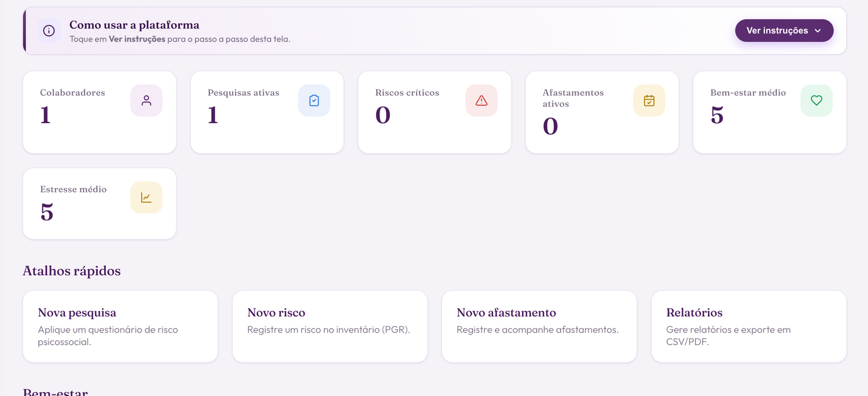This screenshot has height=396, width=868.
Task: Click 'Gere relatórios e exporte em CSV/PDF.' text
Action: pyautogui.click(x=729, y=336)
